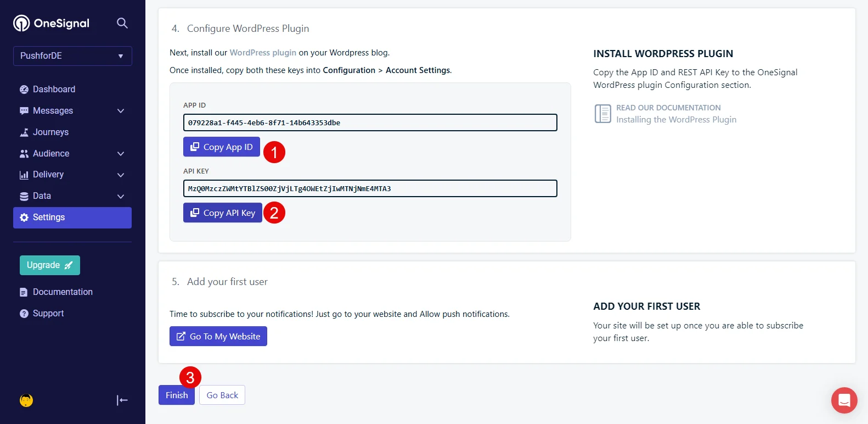868x424 pixels.
Task: Collapse the sidebar with arrow icon
Action: (122, 400)
